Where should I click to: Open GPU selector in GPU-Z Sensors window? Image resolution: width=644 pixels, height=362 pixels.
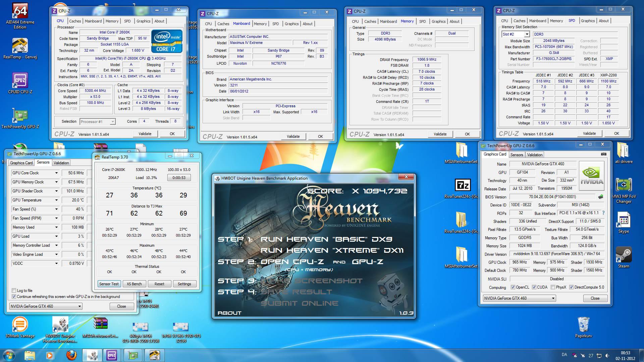(46, 306)
